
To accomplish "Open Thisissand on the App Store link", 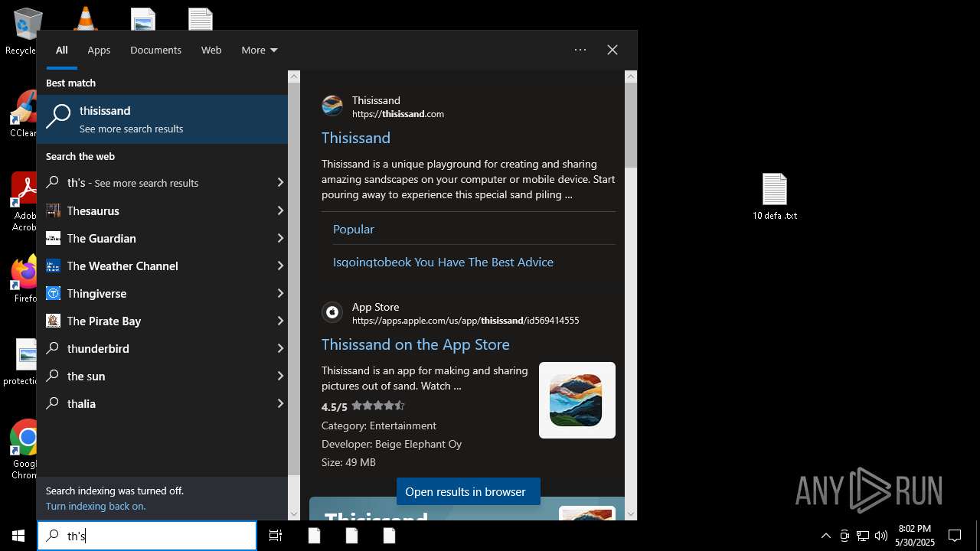I will 416,344.
